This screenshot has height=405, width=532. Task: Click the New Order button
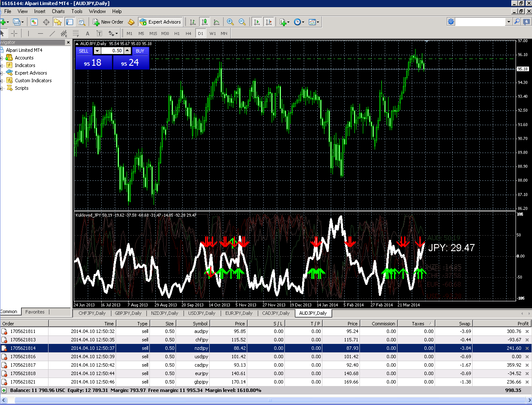point(108,22)
